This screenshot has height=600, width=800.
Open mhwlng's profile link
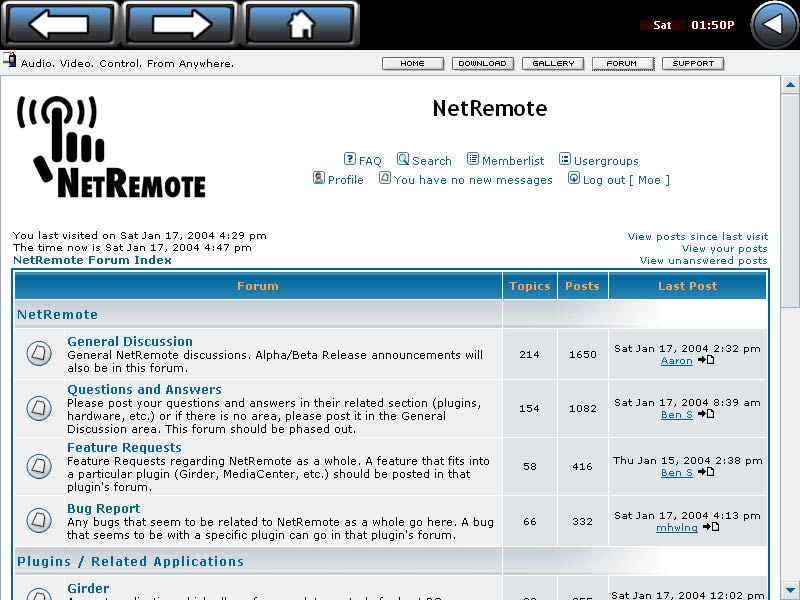coord(677,528)
